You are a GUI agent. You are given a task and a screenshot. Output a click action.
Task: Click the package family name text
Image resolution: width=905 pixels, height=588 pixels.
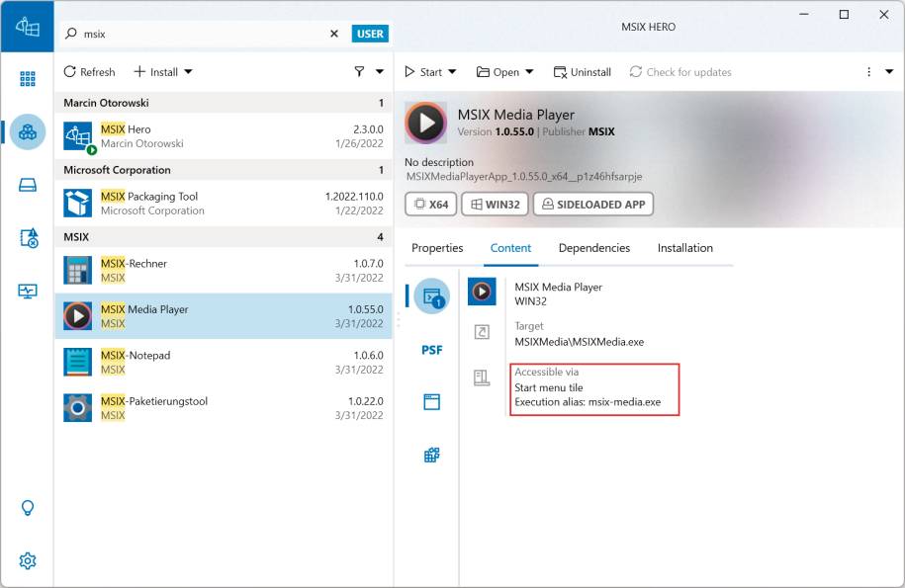[524, 176]
